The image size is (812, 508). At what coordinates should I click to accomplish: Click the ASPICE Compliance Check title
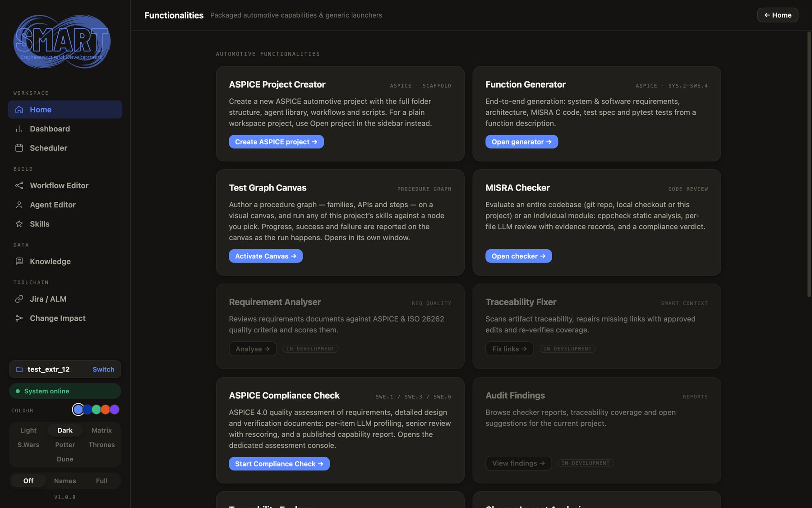284,396
